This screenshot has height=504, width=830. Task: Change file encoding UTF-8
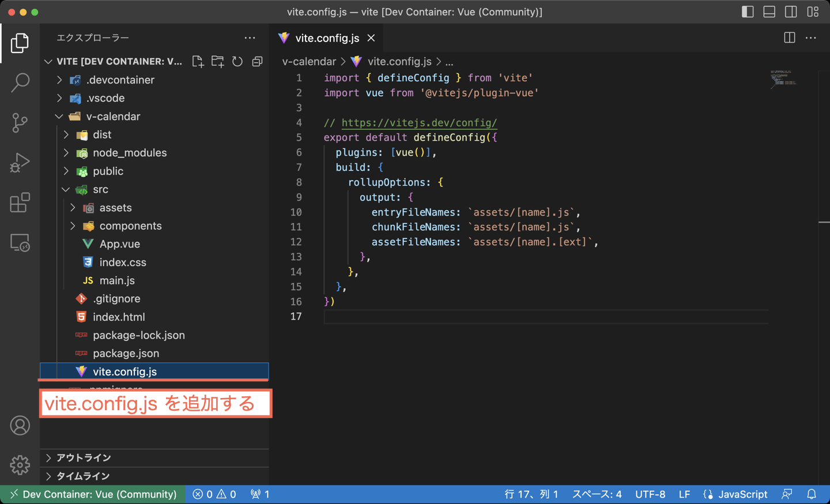point(650,494)
